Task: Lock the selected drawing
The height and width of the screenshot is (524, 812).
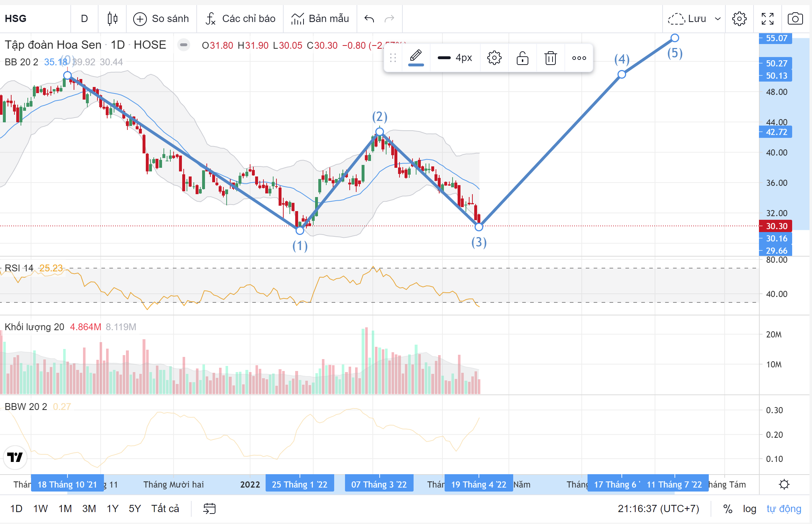Action: [x=523, y=58]
